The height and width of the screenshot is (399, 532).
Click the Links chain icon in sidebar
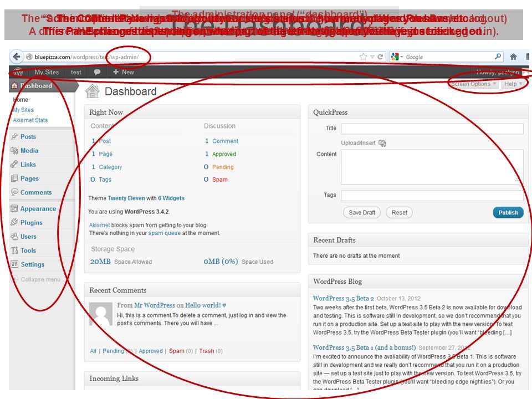click(14, 164)
